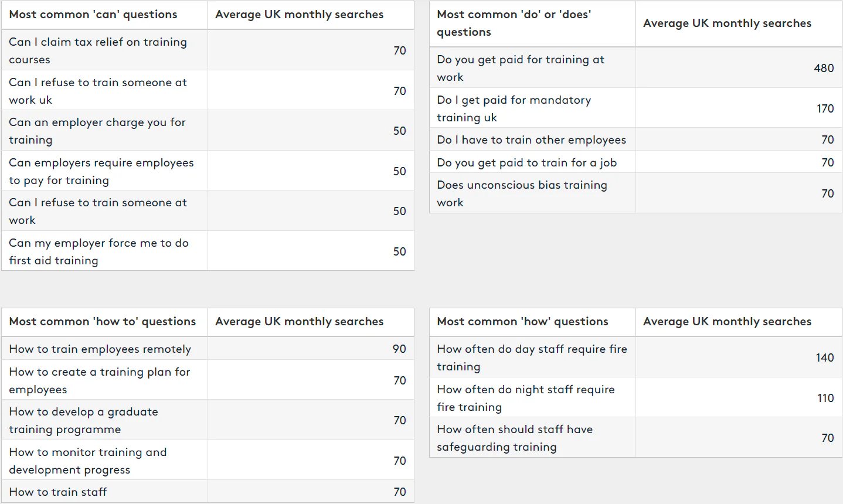Select the 110 monthly searches value
Image resolution: width=843 pixels, height=504 pixels.
[x=825, y=398]
